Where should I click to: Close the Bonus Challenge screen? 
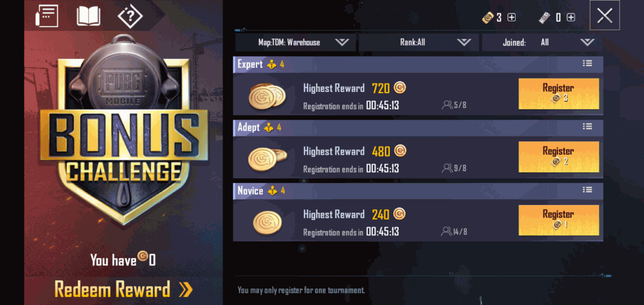604,16
